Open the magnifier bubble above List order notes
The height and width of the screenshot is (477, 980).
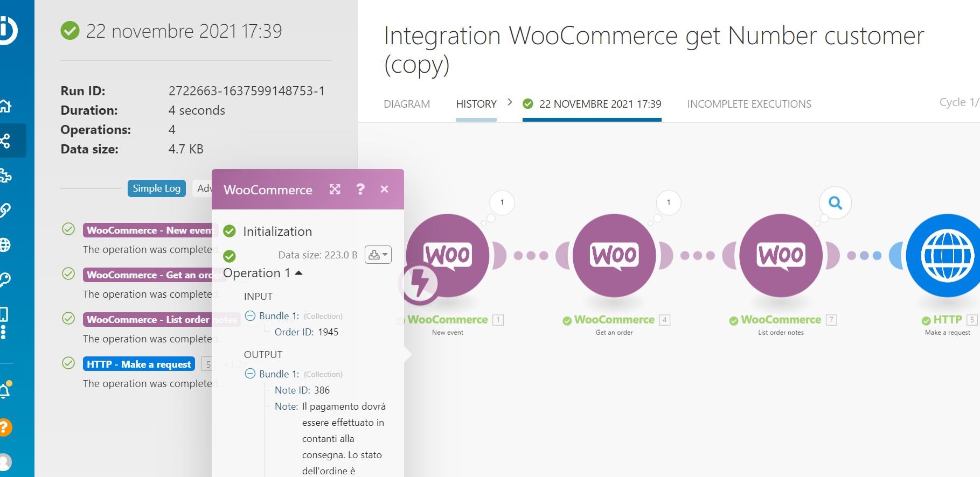click(x=835, y=203)
